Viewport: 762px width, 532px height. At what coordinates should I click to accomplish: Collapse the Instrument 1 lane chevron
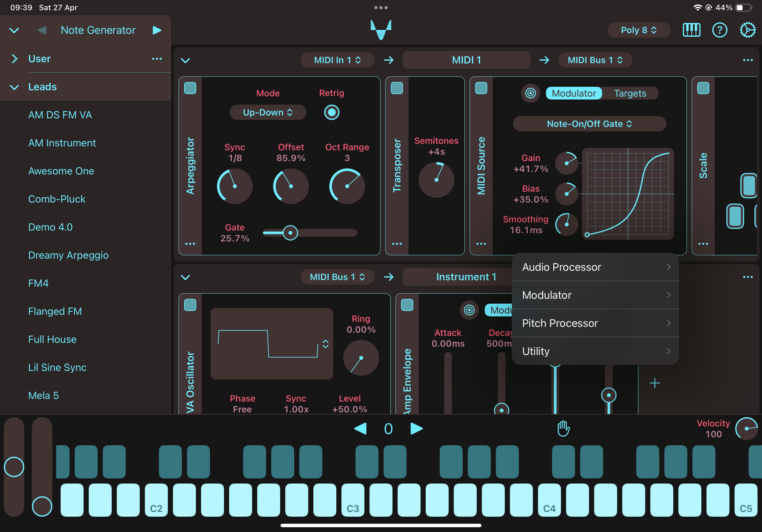coord(185,277)
